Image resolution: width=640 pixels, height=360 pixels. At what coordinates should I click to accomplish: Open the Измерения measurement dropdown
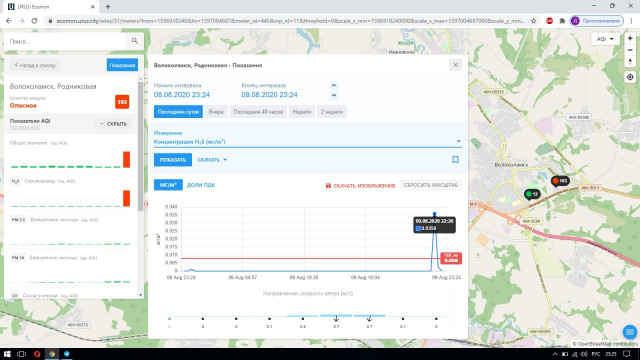click(308, 142)
